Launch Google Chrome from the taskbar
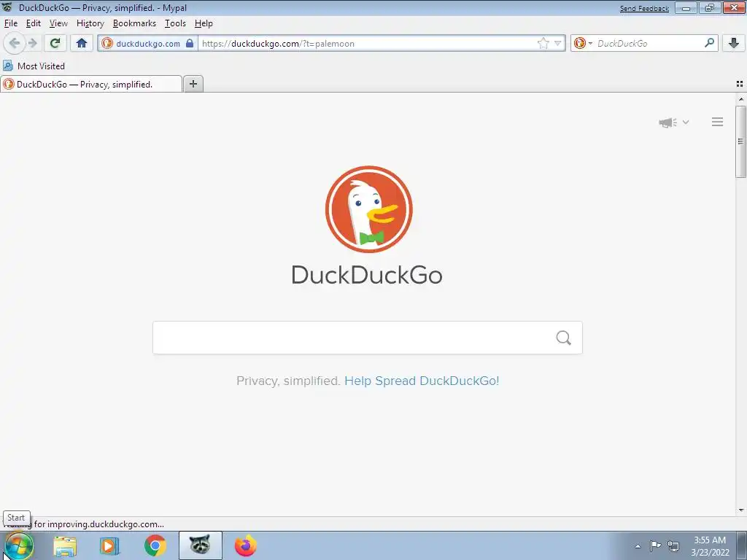Viewport: 747px width, 560px height. pos(155,546)
